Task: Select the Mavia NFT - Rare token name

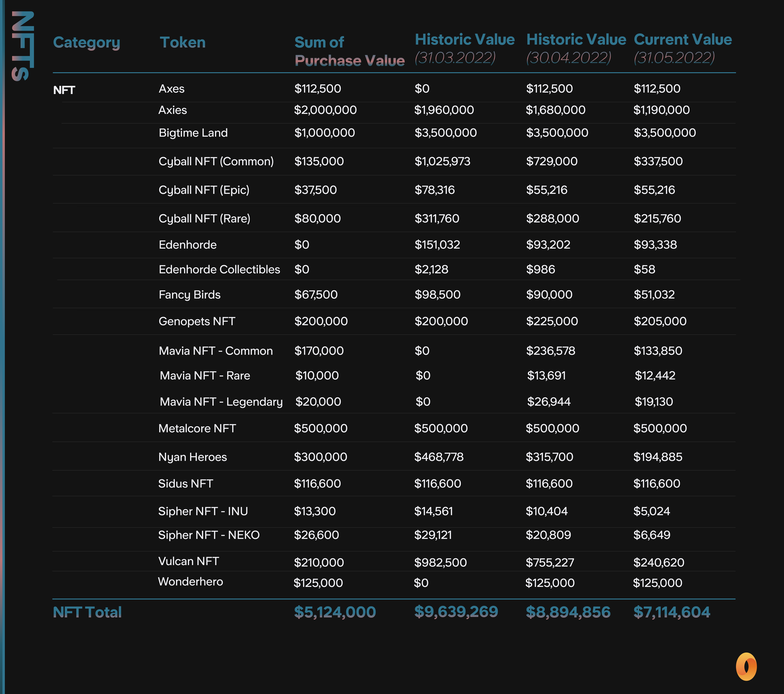Action: [205, 375]
